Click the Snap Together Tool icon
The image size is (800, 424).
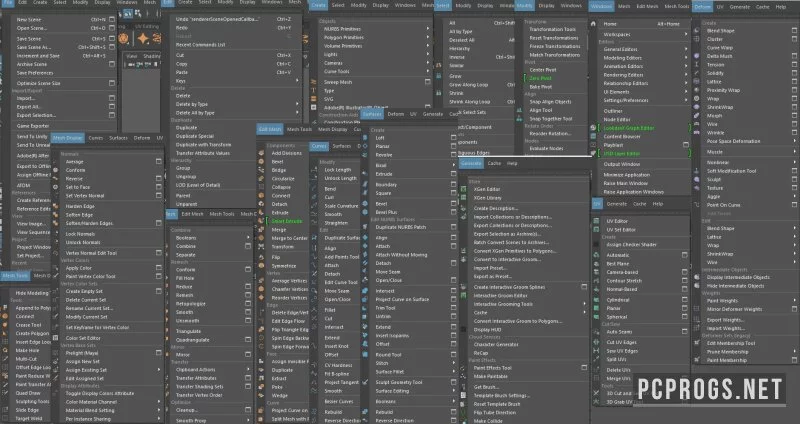click(x=519, y=119)
